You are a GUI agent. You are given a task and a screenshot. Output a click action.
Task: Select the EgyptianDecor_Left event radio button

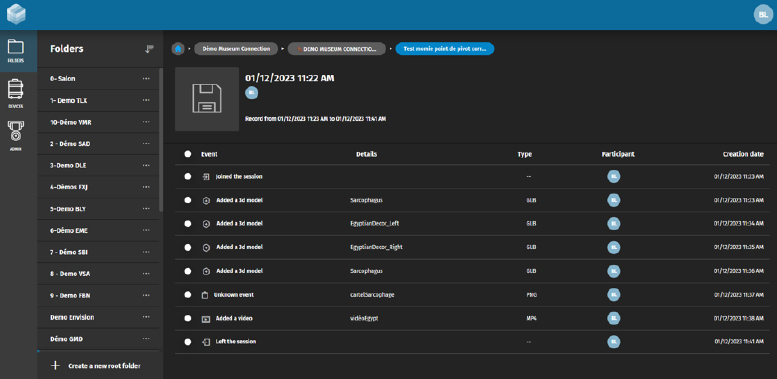pyautogui.click(x=188, y=223)
